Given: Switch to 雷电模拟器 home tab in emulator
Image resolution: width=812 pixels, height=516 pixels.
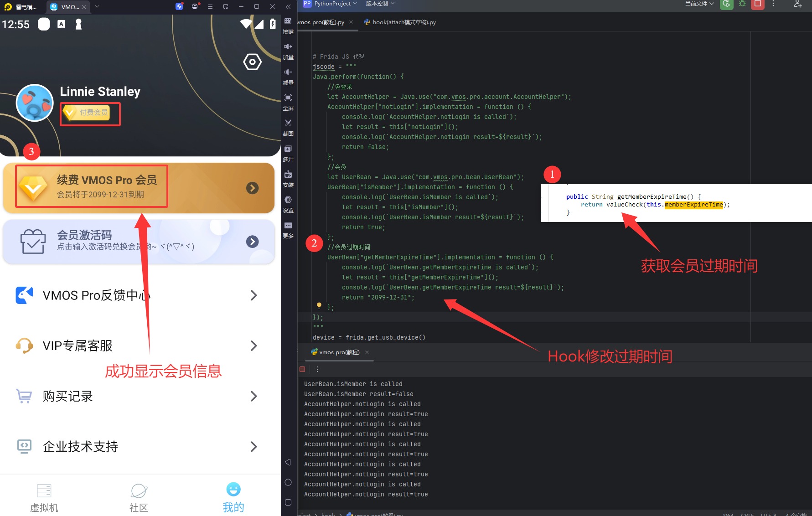Looking at the screenshot, I should [21, 7].
